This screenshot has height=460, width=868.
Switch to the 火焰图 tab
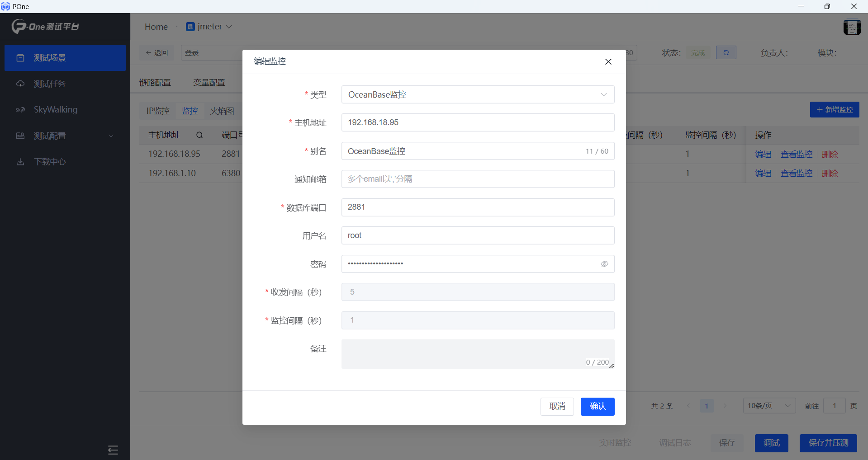point(222,111)
